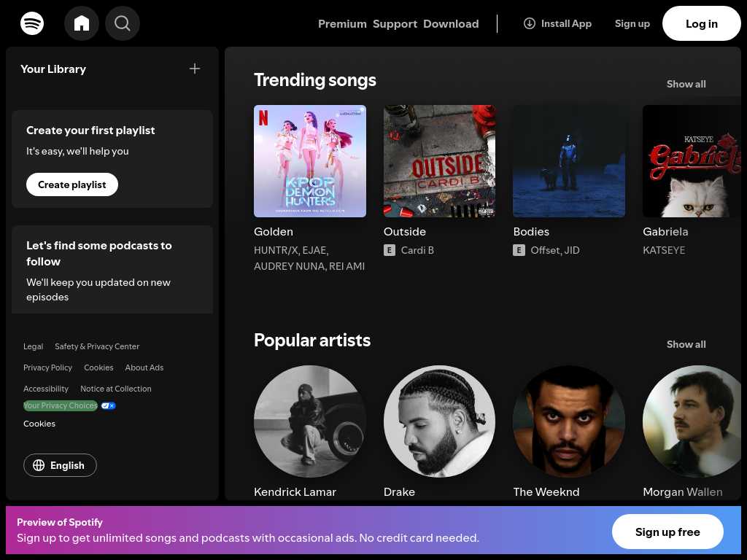Open the English language selector

click(x=60, y=465)
